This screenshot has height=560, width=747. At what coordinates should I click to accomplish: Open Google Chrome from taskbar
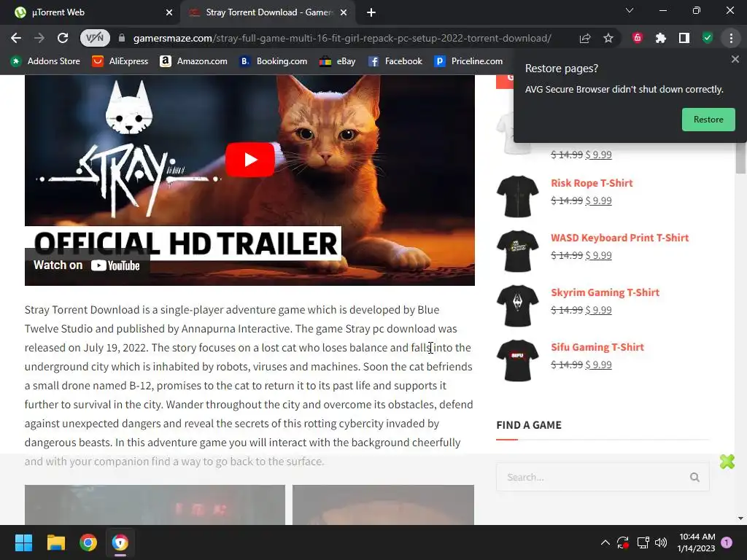[x=88, y=542]
